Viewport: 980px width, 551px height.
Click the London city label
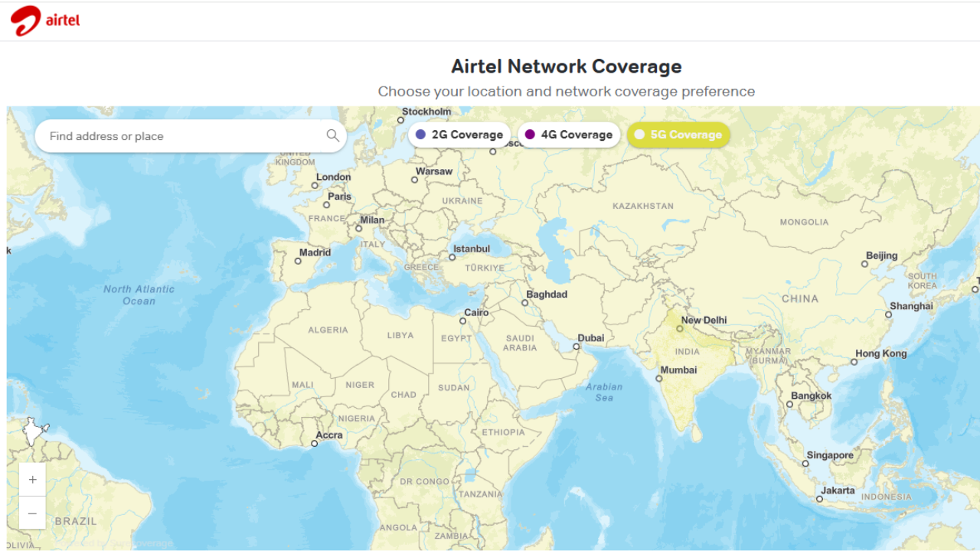click(334, 177)
